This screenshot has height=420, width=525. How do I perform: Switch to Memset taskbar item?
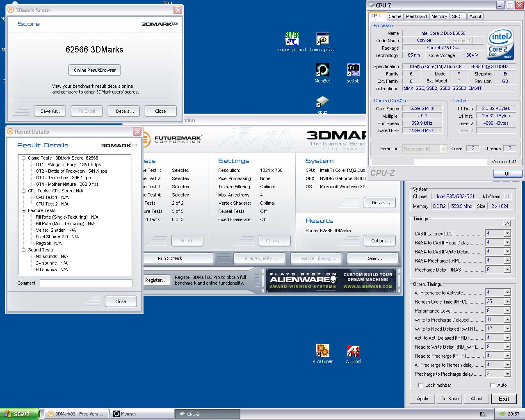tap(143, 414)
